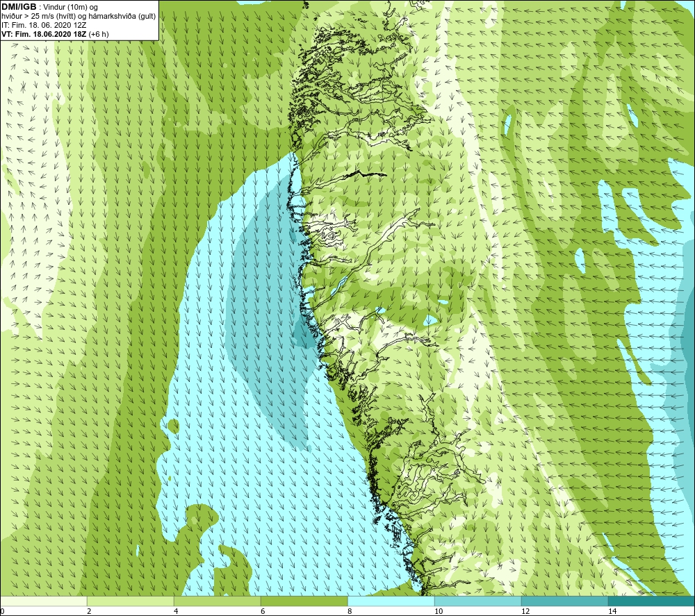Click the 2–4 m/s light green legend swatch
695x616 pixels.
click(131, 601)
